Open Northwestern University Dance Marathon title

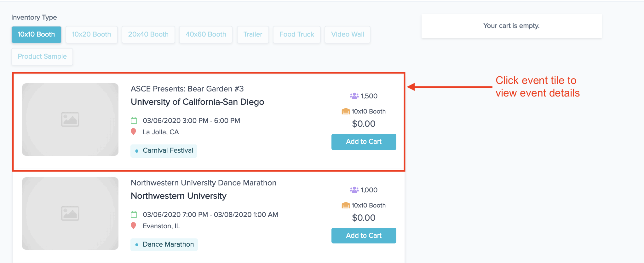click(204, 183)
